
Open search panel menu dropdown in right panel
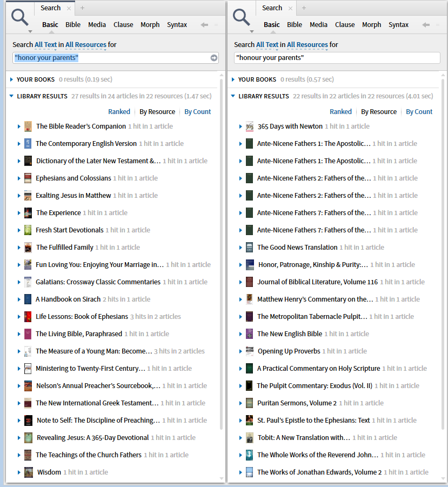pos(252,31)
